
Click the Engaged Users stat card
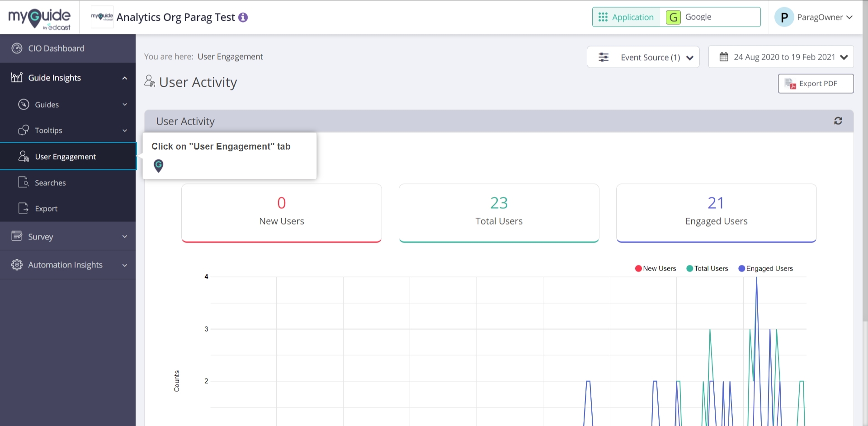pyautogui.click(x=717, y=213)
